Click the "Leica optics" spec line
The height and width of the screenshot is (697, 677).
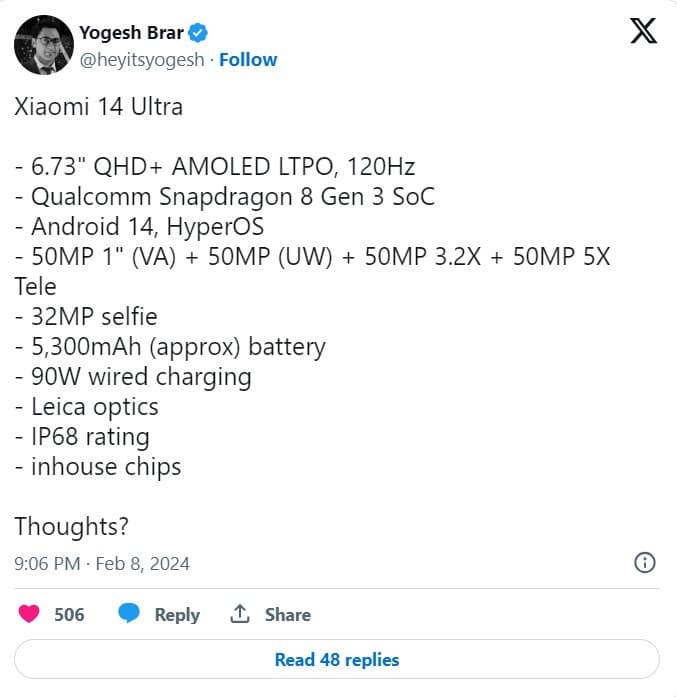tap(86, 407)
